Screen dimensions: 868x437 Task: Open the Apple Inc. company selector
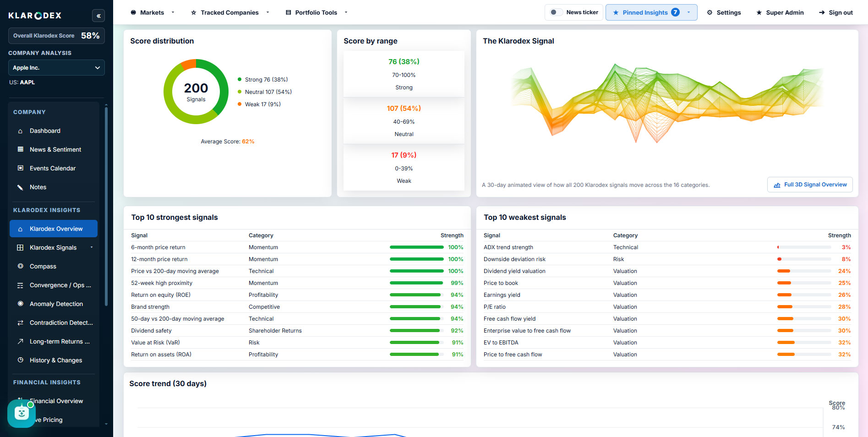coord(56,68)
